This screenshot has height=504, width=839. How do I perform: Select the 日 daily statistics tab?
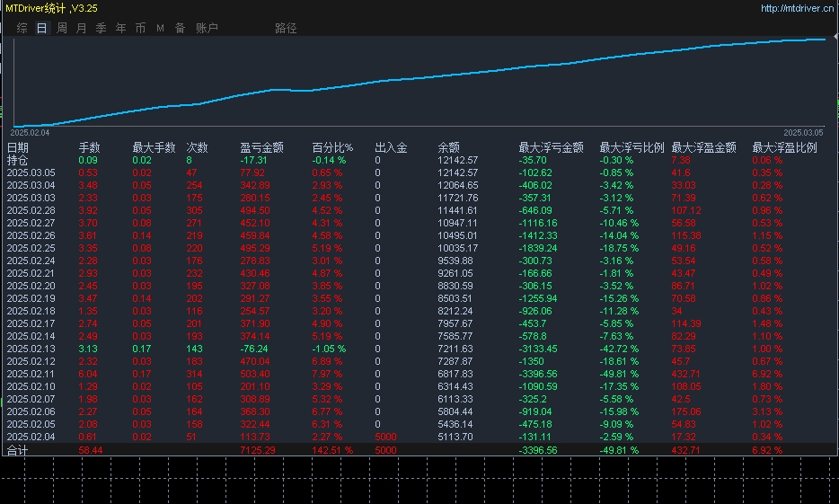42,28
